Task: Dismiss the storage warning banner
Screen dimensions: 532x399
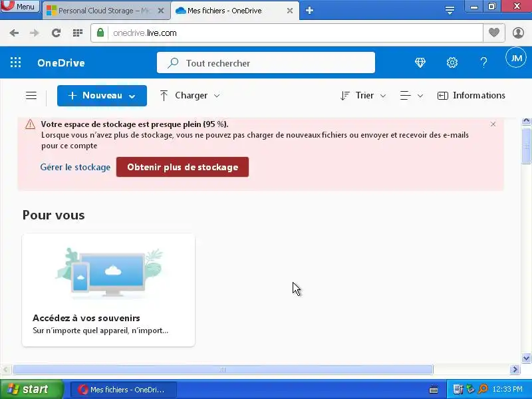Action: 493,124
